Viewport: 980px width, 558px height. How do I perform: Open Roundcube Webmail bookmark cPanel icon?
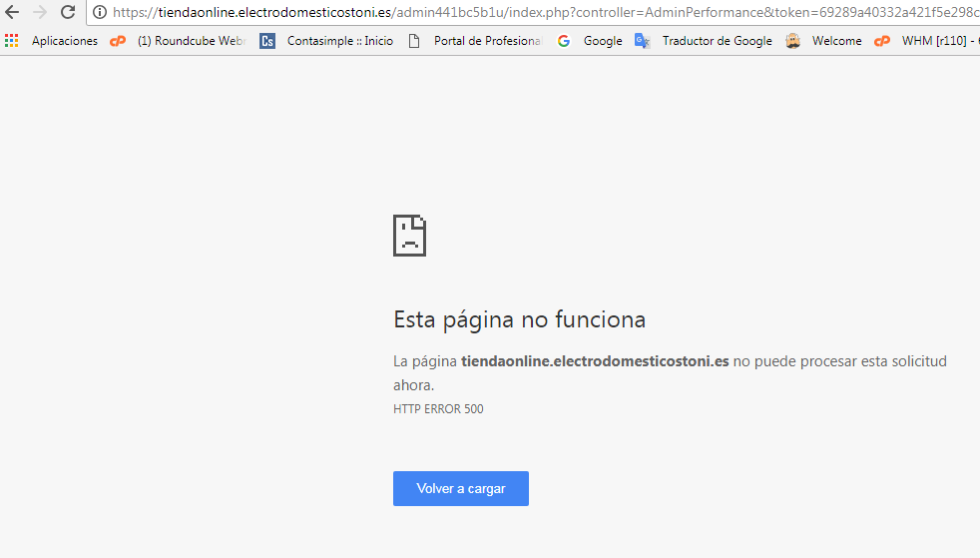[118, 41]
